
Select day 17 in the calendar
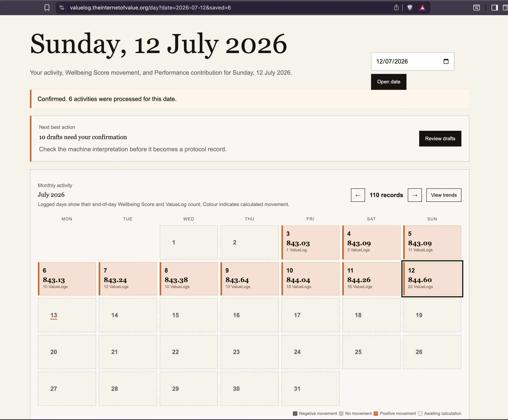click(310, 315)
